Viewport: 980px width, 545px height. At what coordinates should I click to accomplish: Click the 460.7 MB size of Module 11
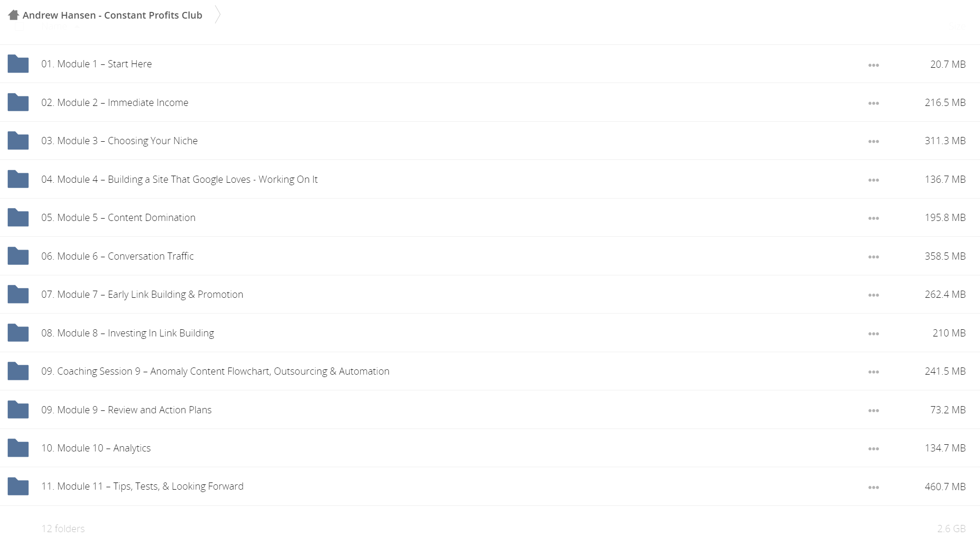point(945,487)
